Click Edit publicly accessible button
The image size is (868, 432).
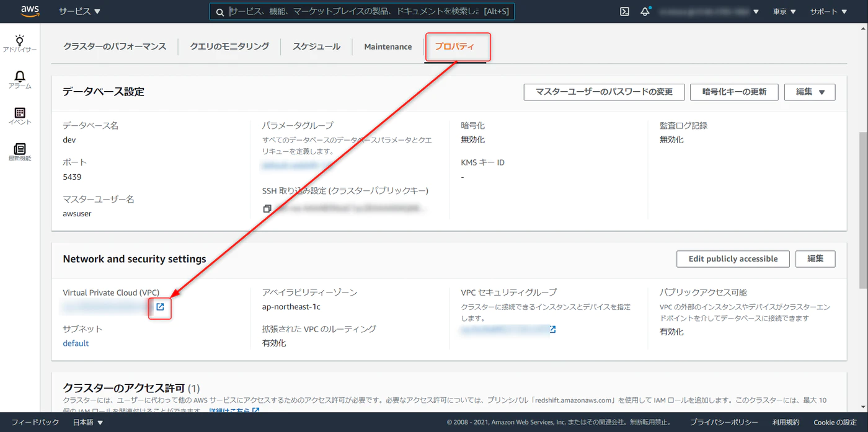coord(733,258)
